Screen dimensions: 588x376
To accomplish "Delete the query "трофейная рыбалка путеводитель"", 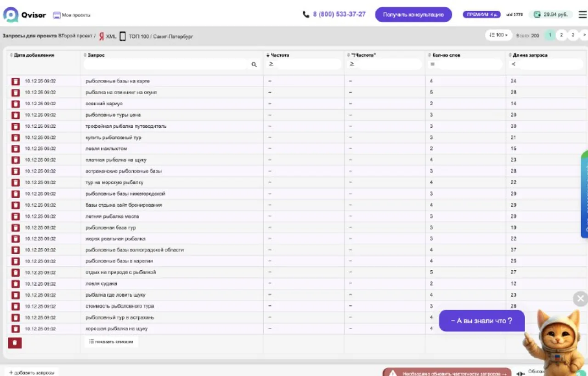I will (16, 126).
